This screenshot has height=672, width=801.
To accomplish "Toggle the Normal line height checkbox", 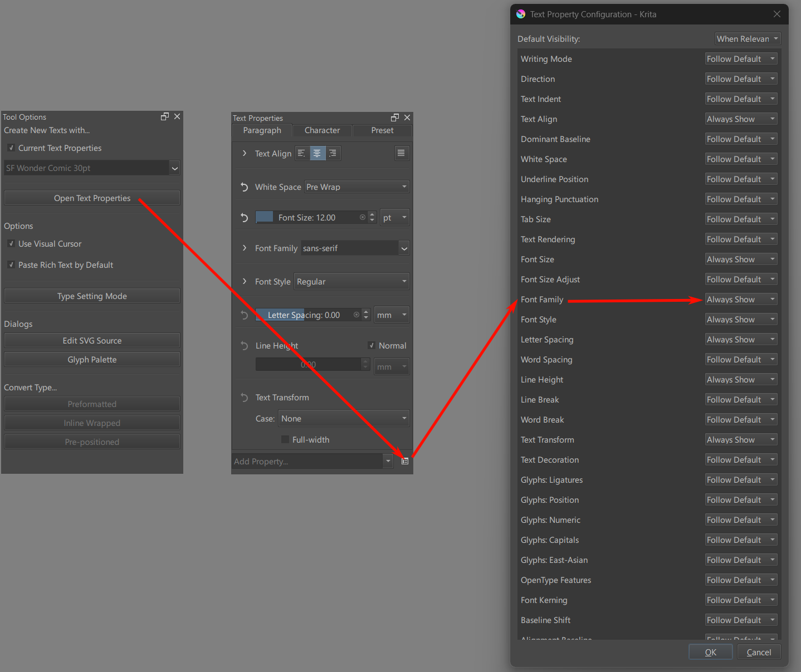I will (x=372, y=346).
